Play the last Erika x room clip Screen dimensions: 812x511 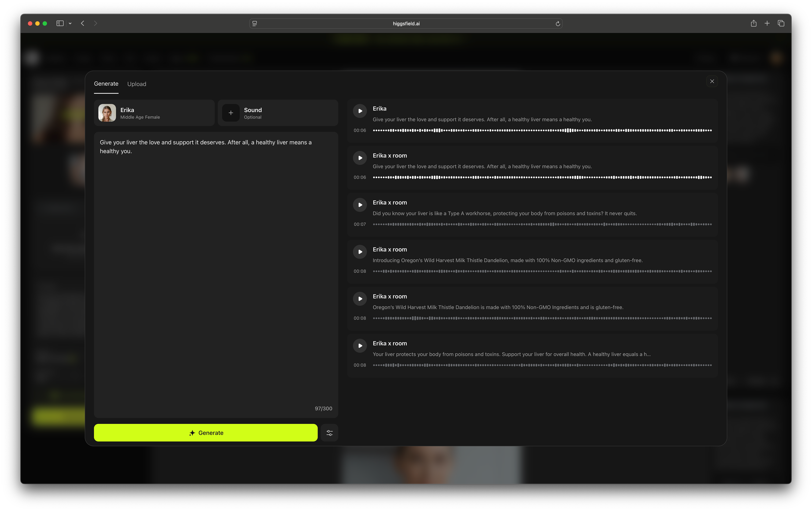(x=360, y=346)
